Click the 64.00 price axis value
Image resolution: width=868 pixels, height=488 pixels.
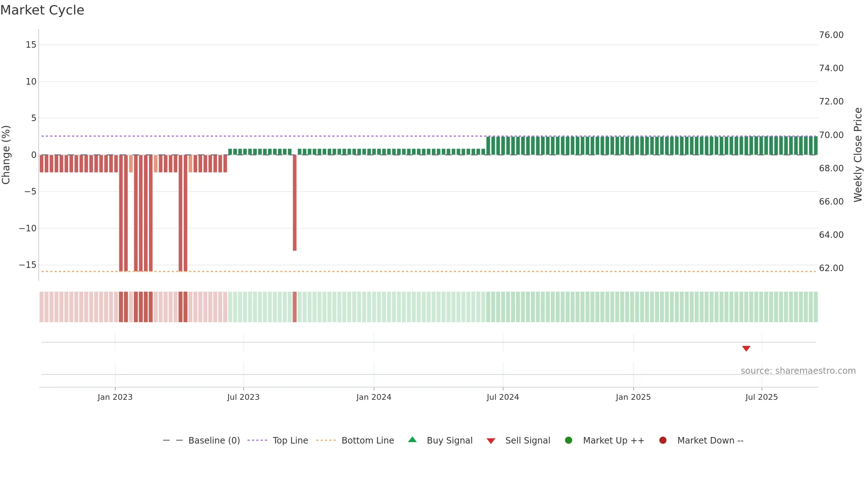pos(831,235)
